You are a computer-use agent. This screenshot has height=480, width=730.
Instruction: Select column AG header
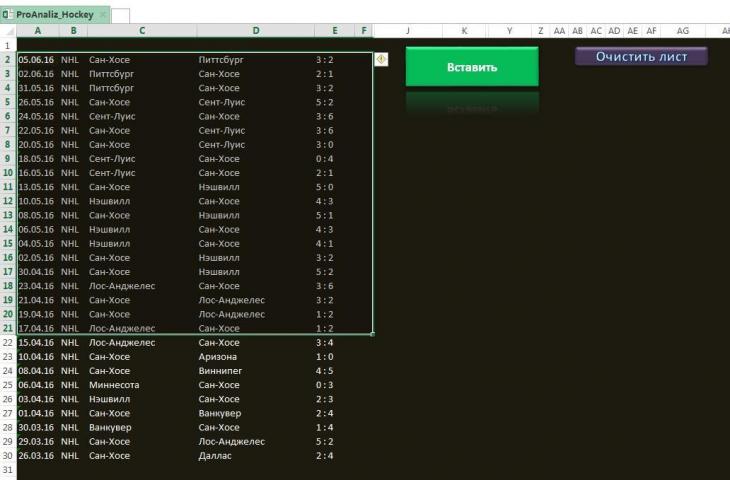(683, 31)
